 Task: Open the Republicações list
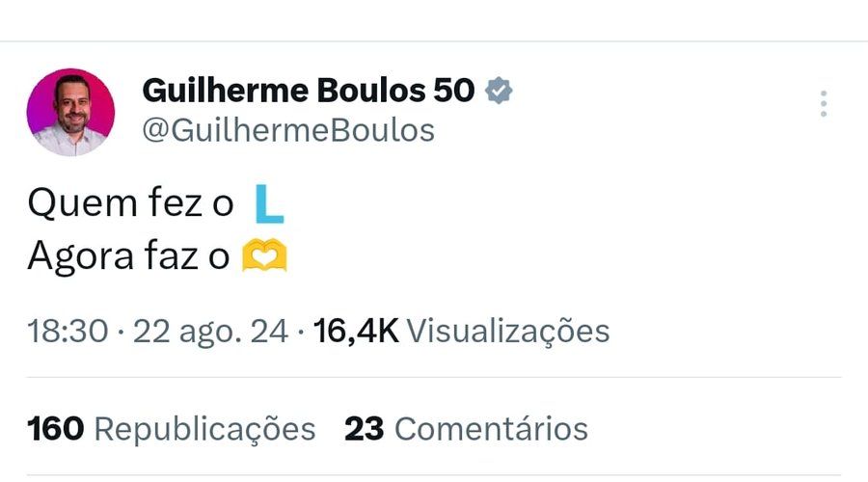(204, 428)
